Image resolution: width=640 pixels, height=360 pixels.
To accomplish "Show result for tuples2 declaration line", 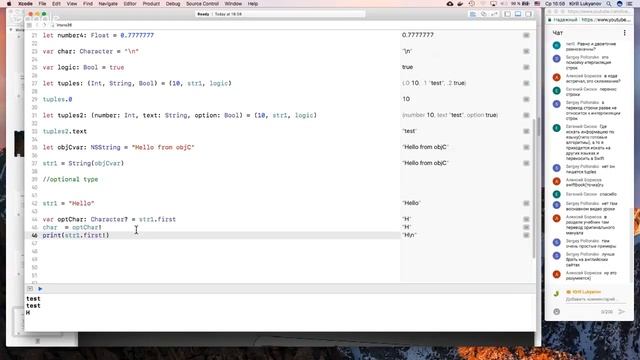I will point(527,115).
